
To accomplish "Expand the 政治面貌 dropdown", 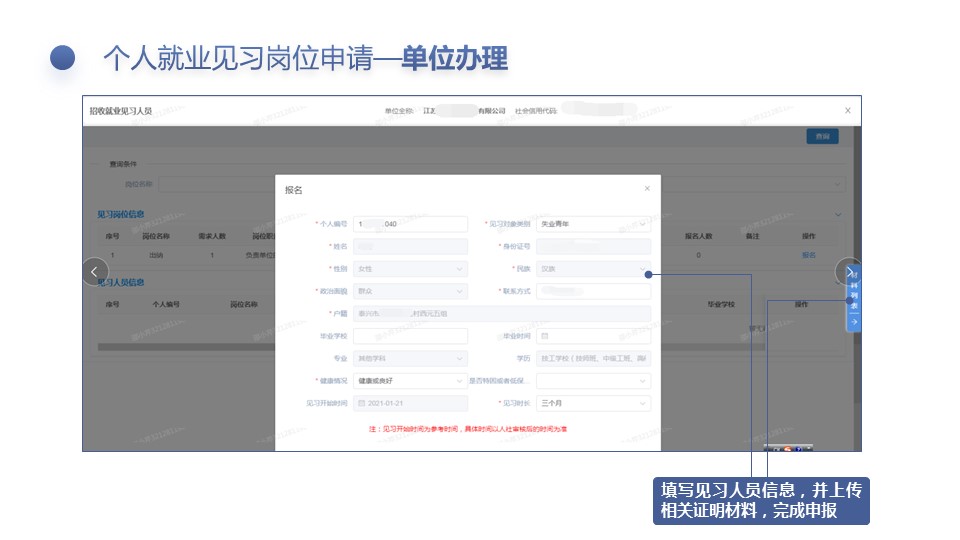I will [x=410, y=291].
